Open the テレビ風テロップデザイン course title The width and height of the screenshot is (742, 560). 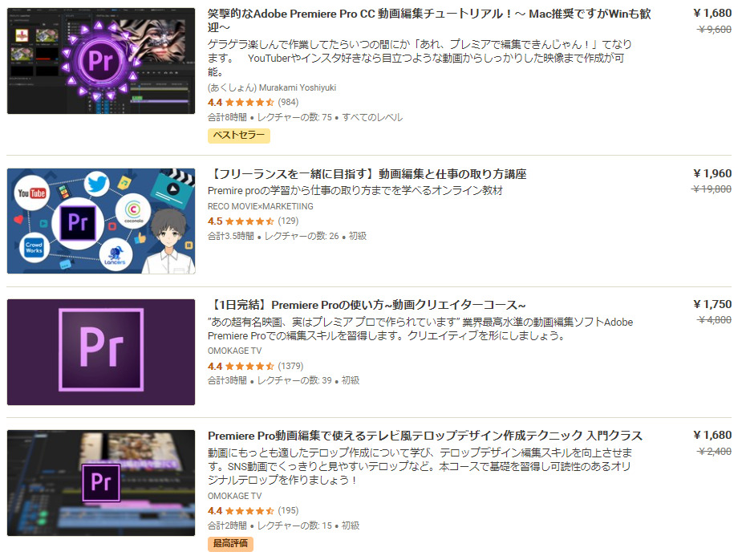point(425,436)
